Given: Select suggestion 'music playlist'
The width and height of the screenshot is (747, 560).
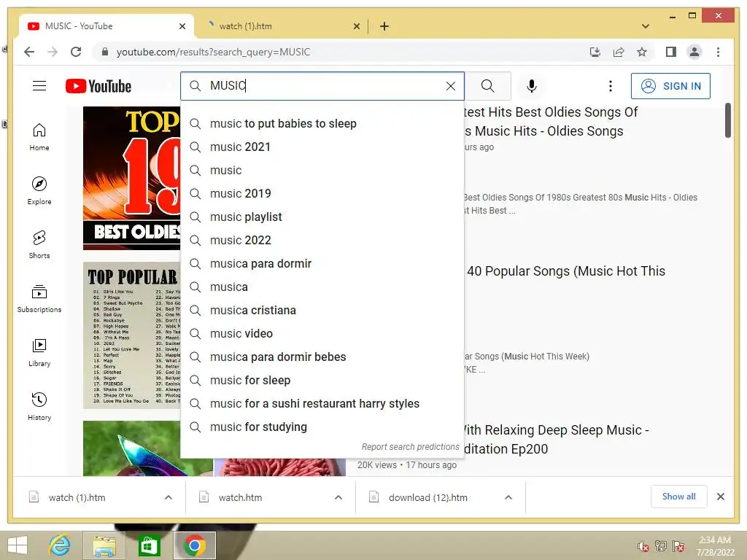Looking at the screenshot, I should point(322,217).
